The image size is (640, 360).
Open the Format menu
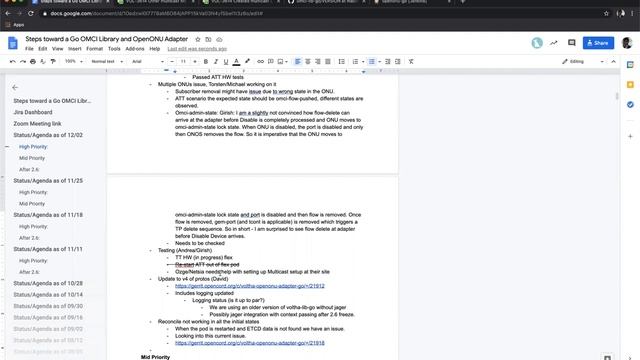pos(95,49)
